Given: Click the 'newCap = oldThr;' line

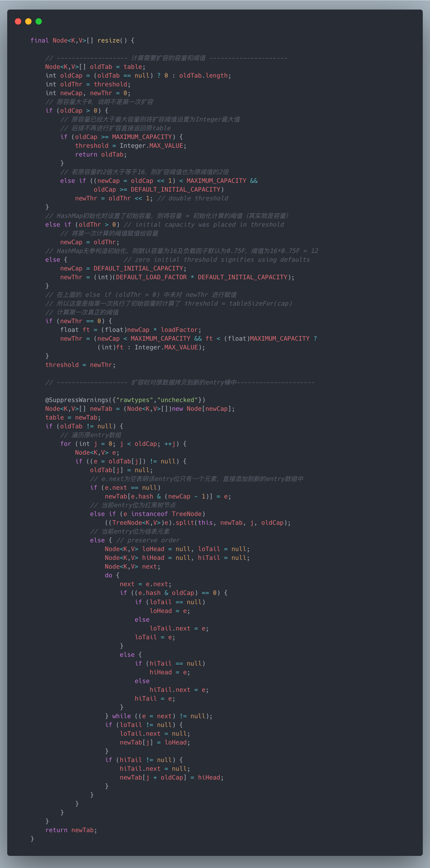Looking at the screenshot, I should coord(89,242).
